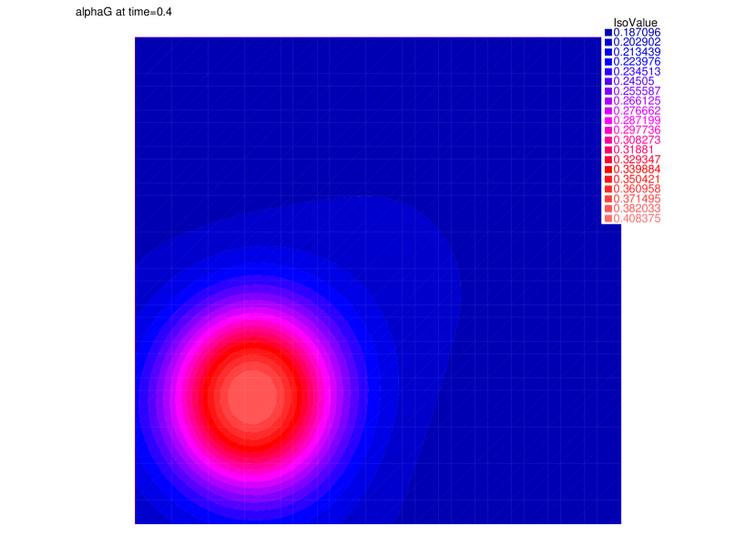Pick the pink swatch for 0.308273

pos(608,139)
